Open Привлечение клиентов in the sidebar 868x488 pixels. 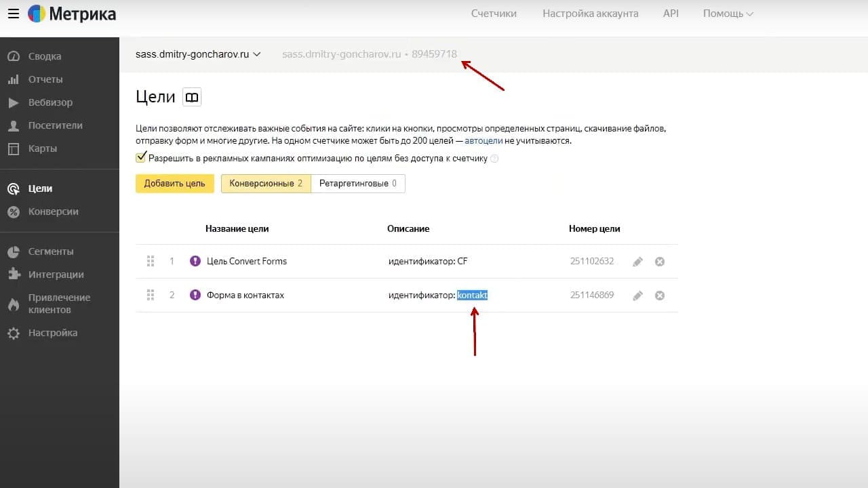59,304
